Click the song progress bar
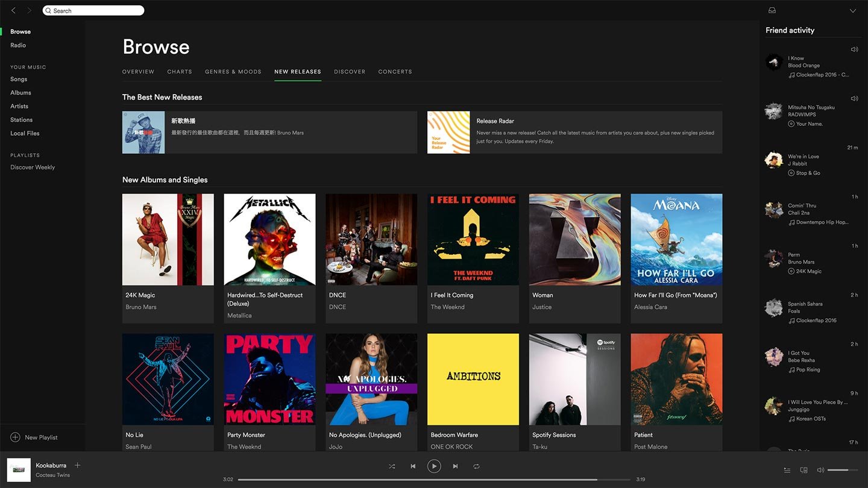868x488 pixels. coord(434,480)
